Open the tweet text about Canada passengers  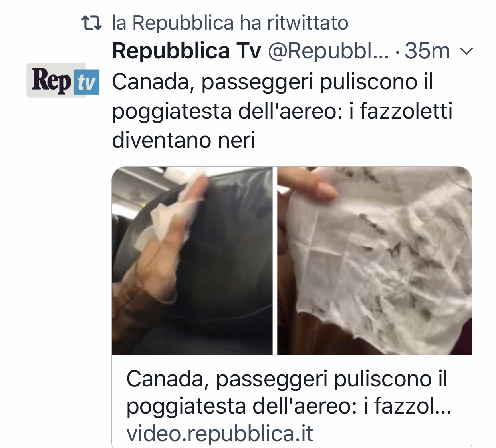click(x=282, y=111)
